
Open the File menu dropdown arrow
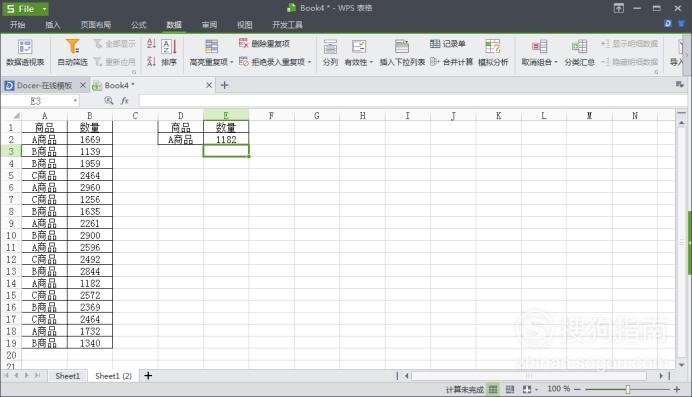(44, 9)
